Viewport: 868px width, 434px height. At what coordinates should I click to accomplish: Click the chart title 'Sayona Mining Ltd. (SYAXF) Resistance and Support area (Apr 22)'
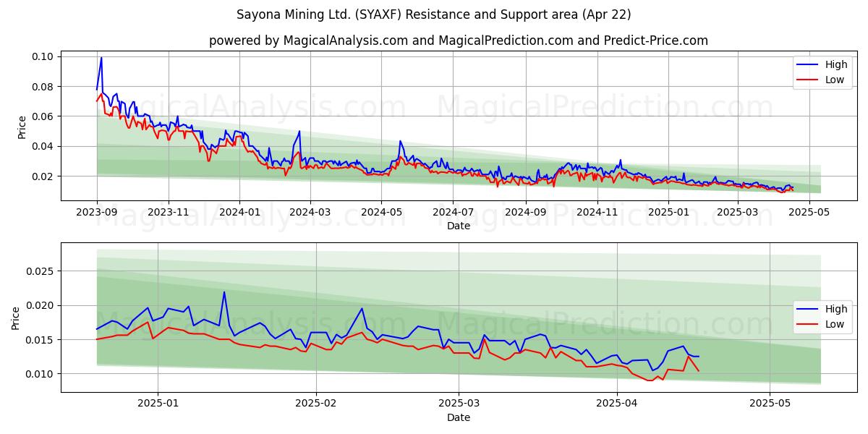[434, 14]
